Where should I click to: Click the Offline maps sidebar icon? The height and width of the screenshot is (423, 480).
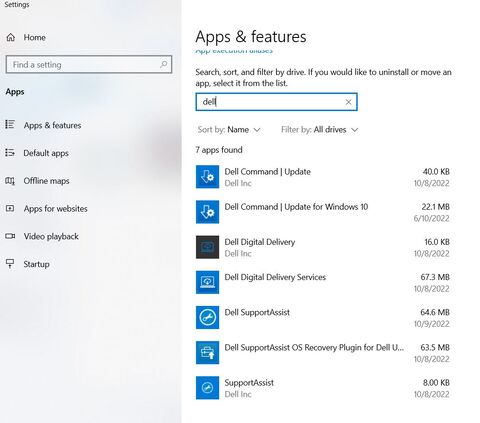coord(10,181)
